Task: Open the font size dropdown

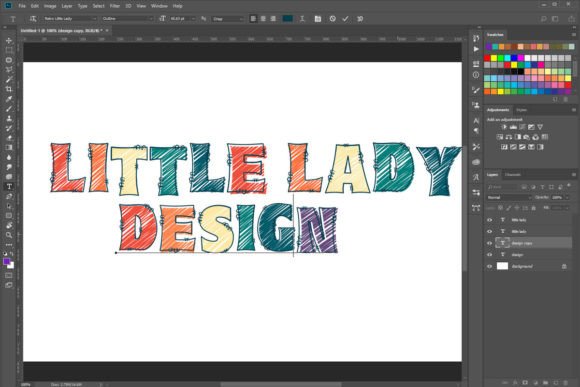Action: tap(182, 18)
